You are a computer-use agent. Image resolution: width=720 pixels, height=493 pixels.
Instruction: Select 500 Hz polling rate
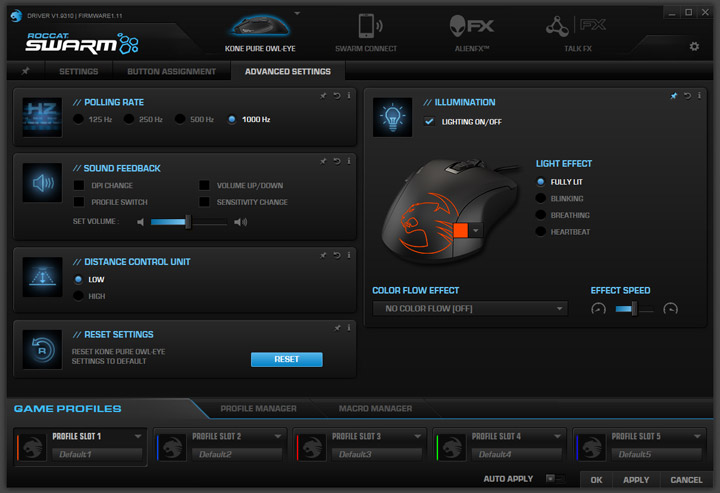tap(180, 119)
